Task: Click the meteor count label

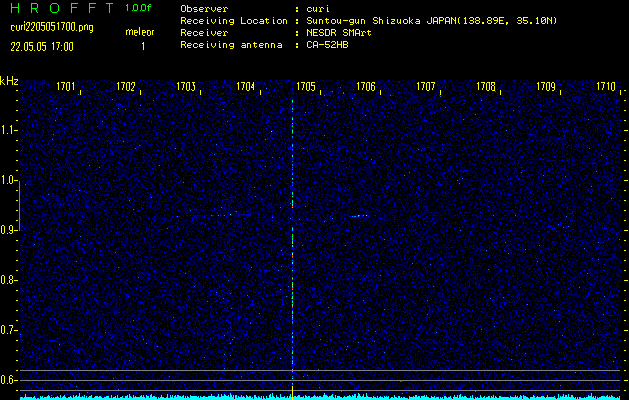Action: pos(139,32)
